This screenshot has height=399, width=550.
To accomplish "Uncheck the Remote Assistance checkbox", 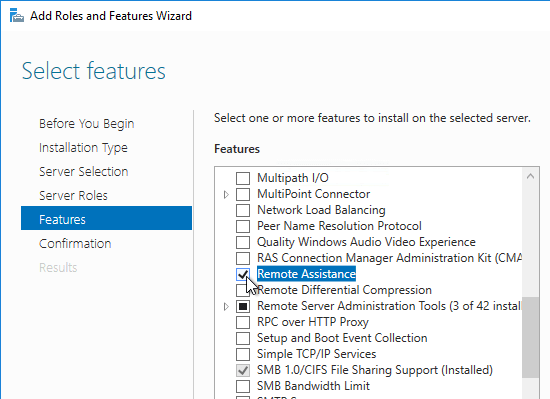I will [243, 274].
